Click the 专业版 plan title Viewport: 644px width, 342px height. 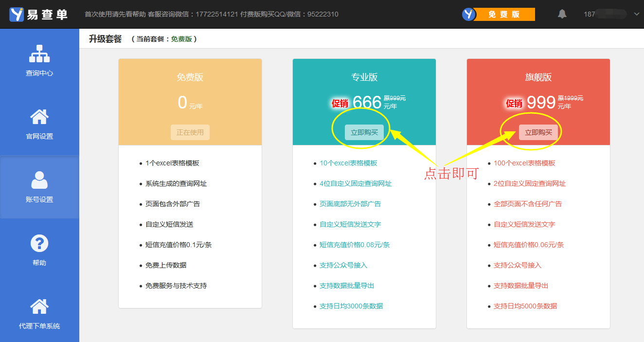click(364, 77)
